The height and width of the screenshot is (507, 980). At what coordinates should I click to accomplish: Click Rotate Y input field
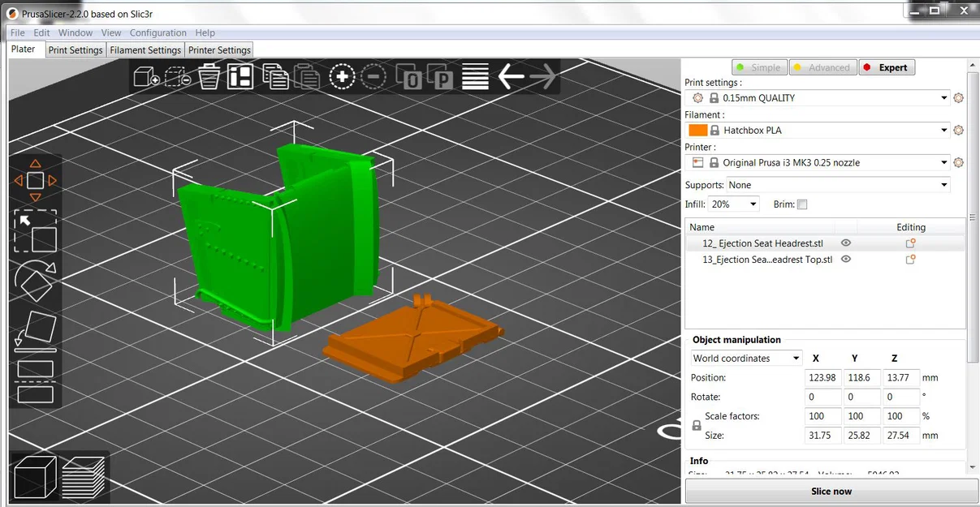click(862, 397)
